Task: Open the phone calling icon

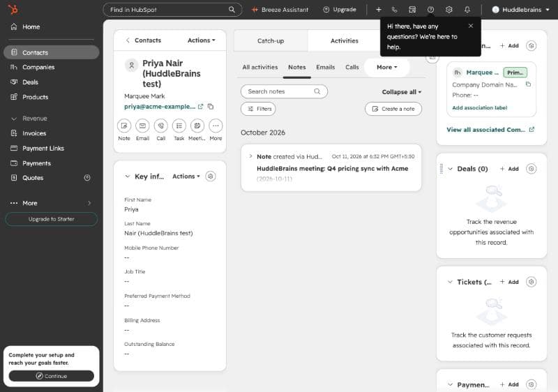Action: [394, 10]
